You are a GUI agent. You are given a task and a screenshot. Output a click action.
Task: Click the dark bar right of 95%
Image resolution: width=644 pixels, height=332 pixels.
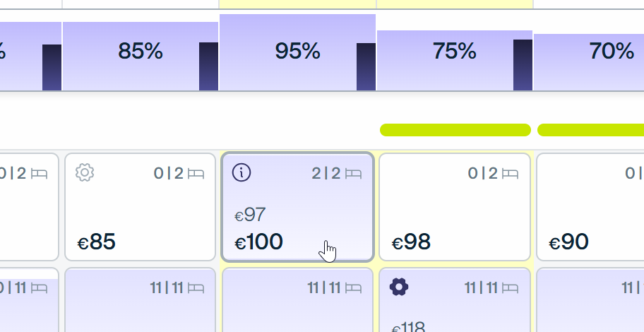coord(366,66)
